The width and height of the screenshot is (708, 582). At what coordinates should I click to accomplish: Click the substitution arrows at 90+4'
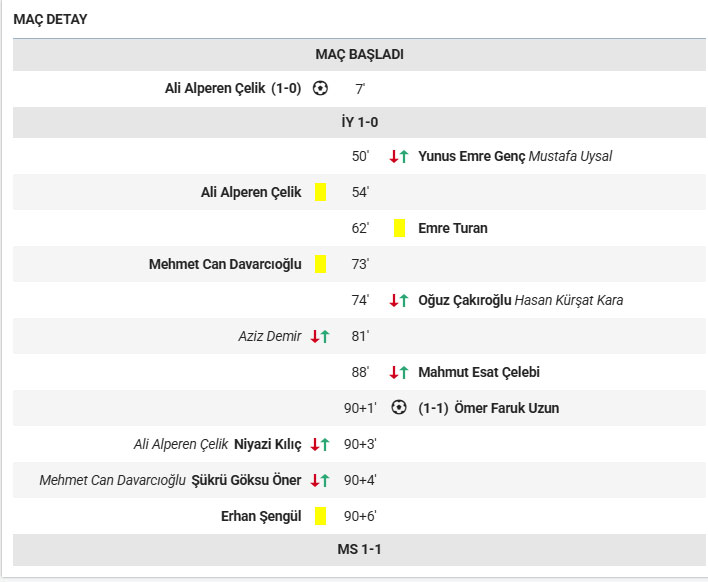[320, 480]
